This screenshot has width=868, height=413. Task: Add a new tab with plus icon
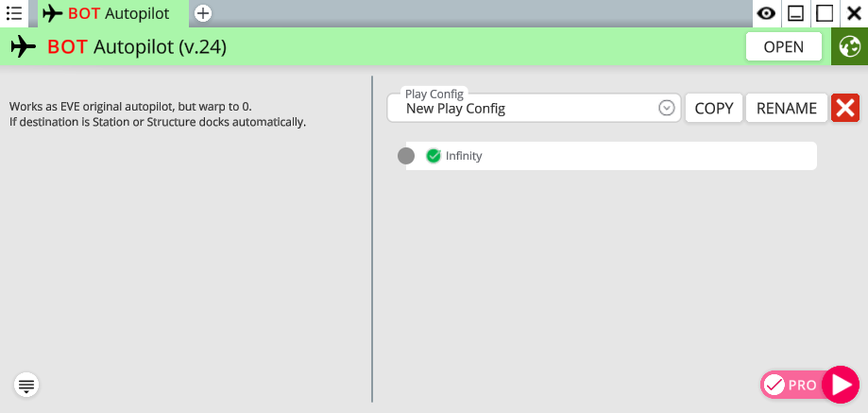[x=203, y=13]
